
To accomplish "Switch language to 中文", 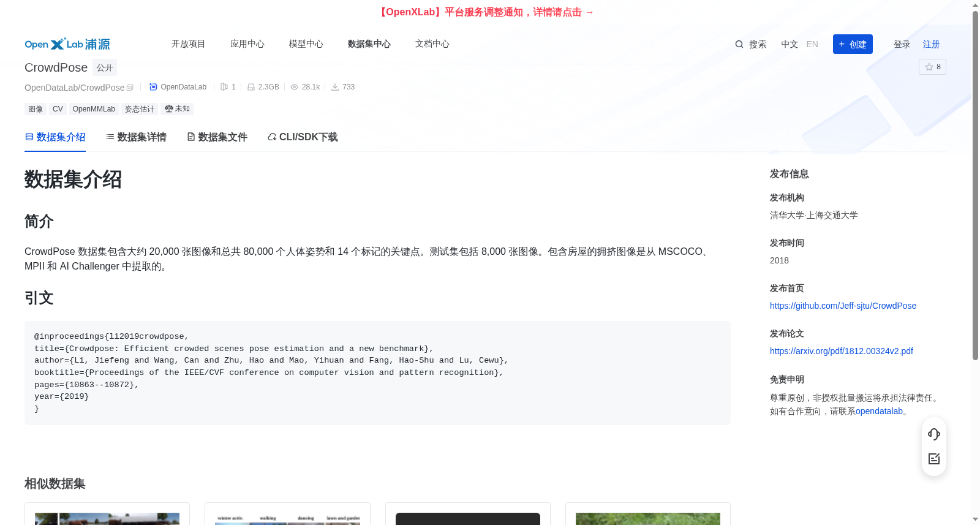I will pyautogui.click(x=790, y=44).
